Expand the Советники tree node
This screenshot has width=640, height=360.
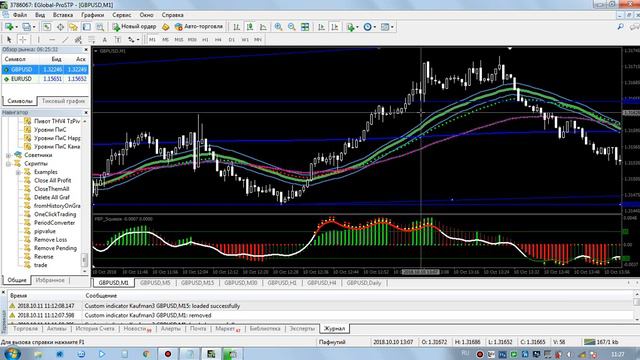pyautogui.click(x=8, y=155)
